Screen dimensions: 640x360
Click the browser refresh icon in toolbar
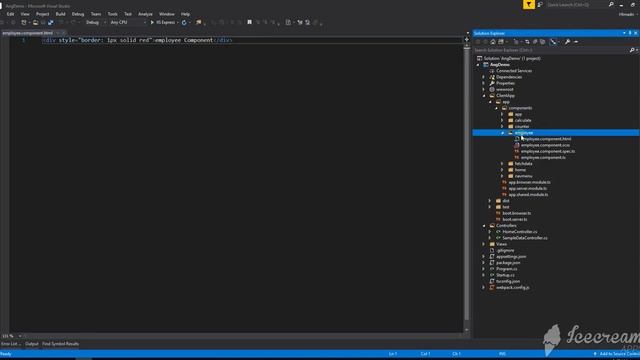pos(184,22)
